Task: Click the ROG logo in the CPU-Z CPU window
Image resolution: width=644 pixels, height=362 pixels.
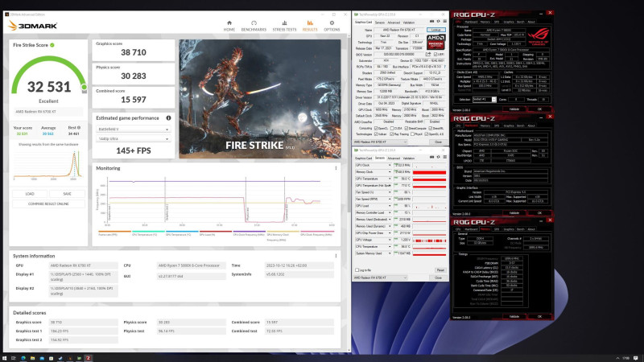Action: (x=539, y=35)
